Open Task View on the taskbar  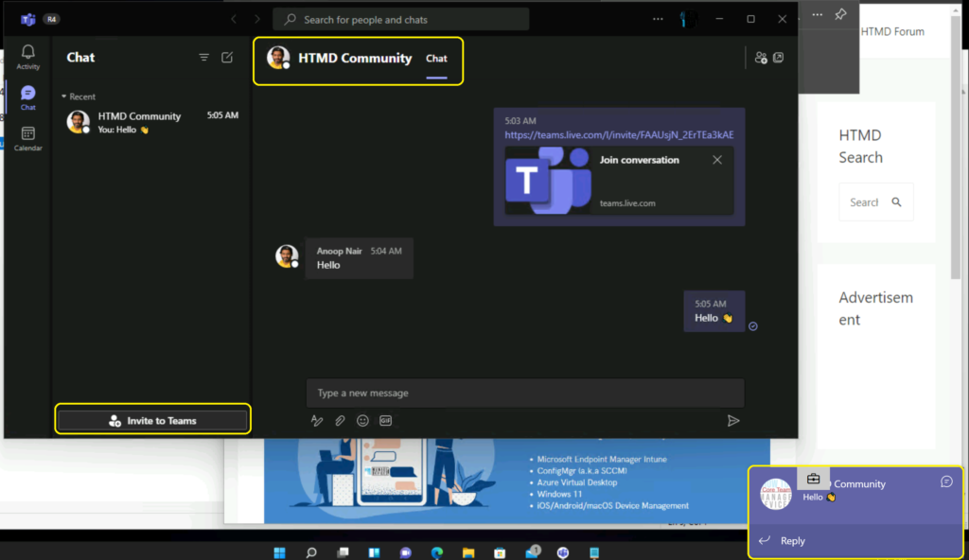click(x=343, y=552)
